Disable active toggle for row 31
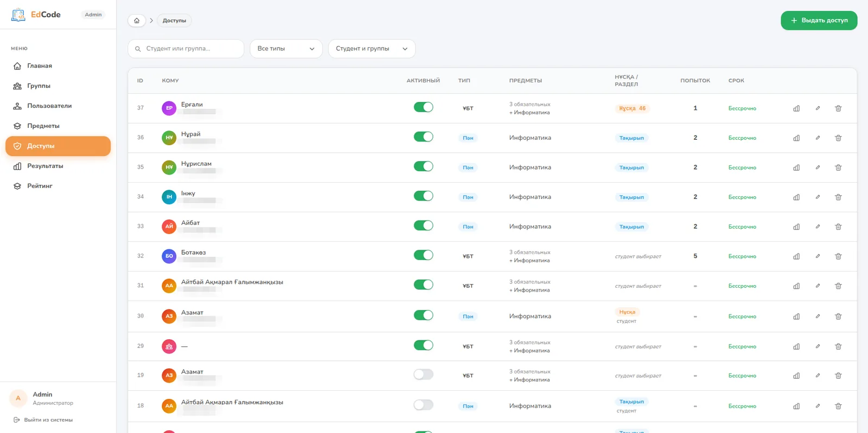 423,285
